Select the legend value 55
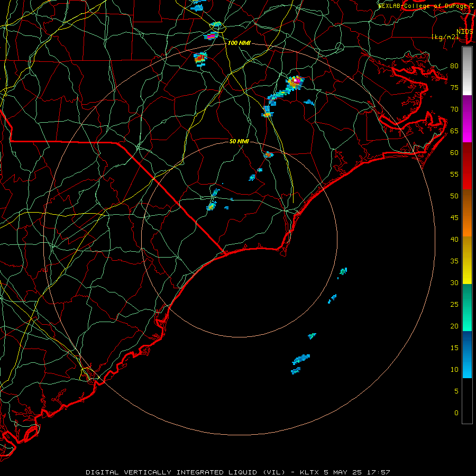476x476 pixels. [454, 174]
